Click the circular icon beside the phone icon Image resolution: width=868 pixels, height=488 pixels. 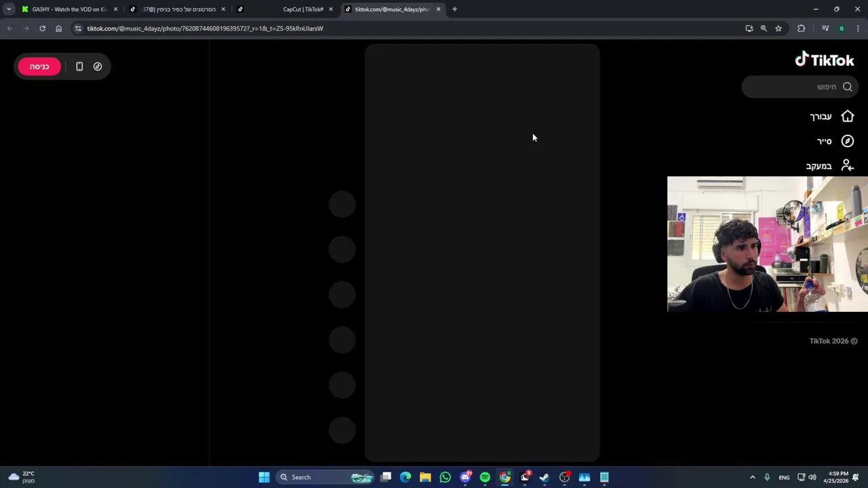point(98,66)
